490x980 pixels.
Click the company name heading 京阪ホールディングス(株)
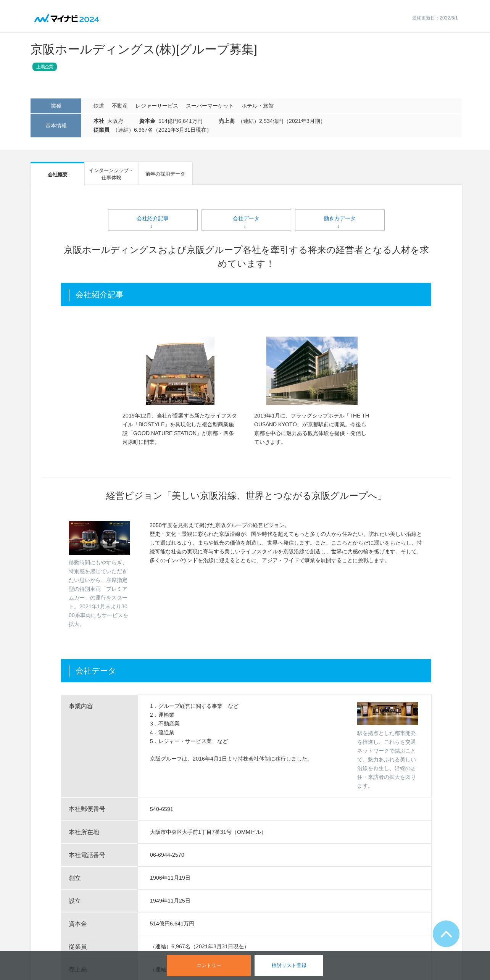[x=144, y=50]
